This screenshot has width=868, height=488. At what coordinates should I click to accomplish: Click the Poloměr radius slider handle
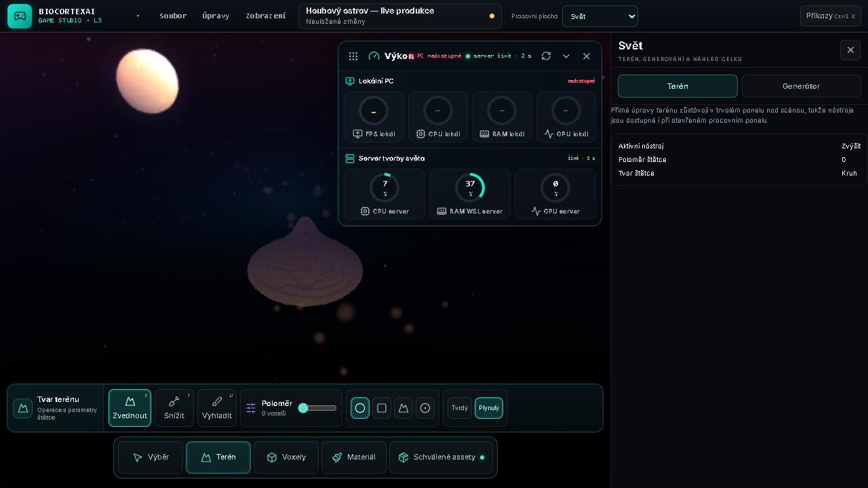point(303,408)
